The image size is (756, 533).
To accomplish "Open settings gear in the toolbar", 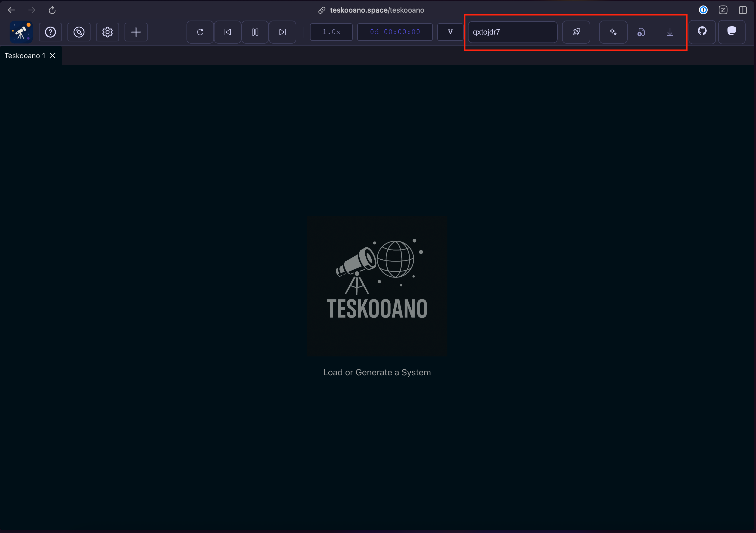I will click(107, 32).
